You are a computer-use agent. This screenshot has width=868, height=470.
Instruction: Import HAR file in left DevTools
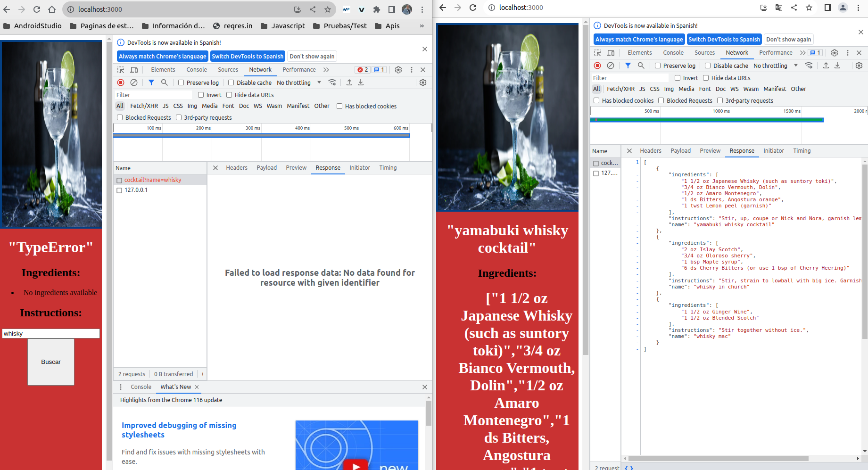click(x=349, y=82)
